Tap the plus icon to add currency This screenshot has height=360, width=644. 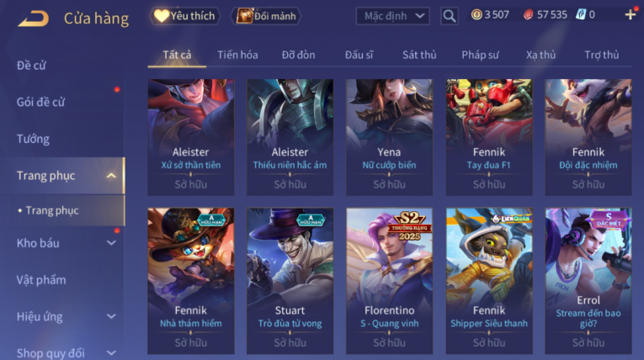(630, 15)
